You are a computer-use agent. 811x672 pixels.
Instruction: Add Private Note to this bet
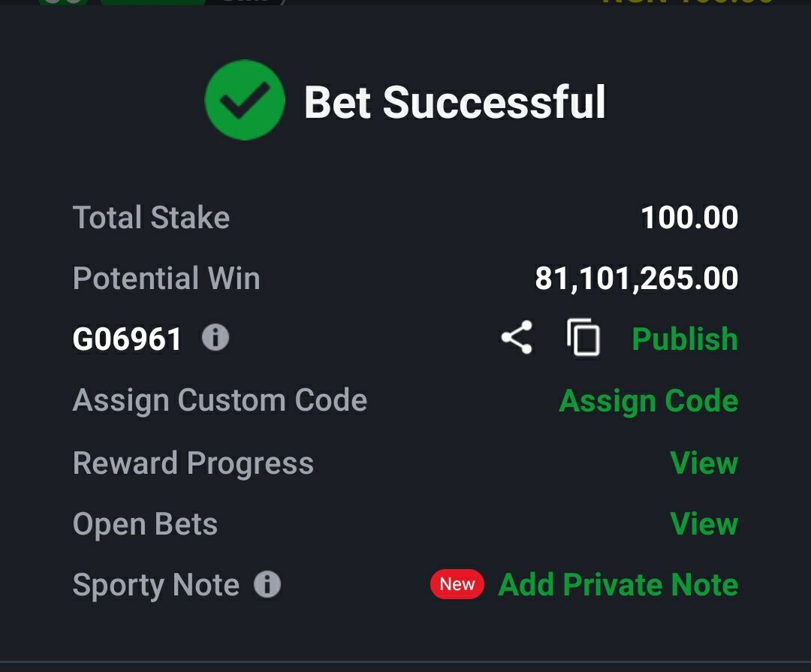pyautogui.click(x=618, y=585)
